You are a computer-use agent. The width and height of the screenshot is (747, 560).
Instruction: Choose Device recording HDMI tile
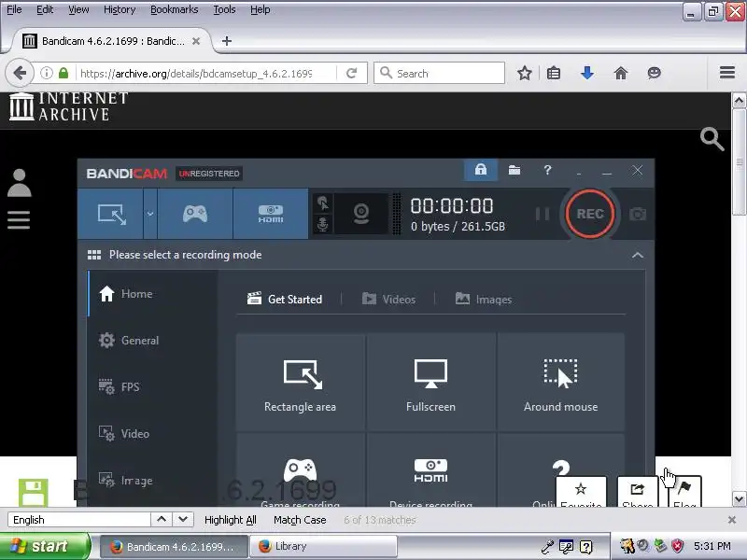pyautogui.click(x=430, y=470)
